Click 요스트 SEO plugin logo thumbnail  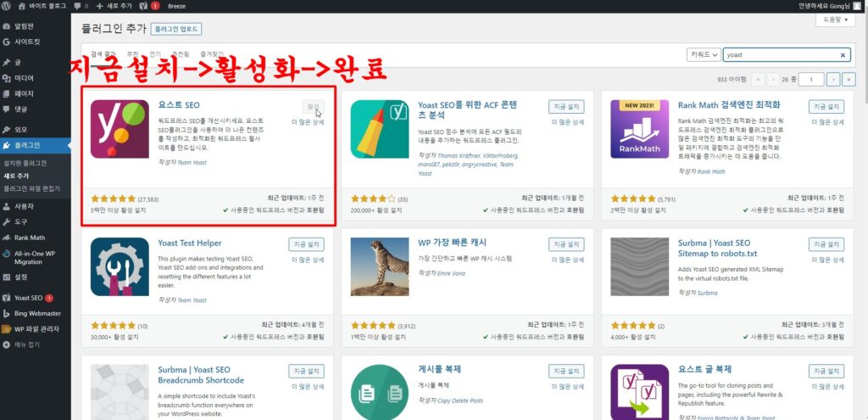point(120,129)
